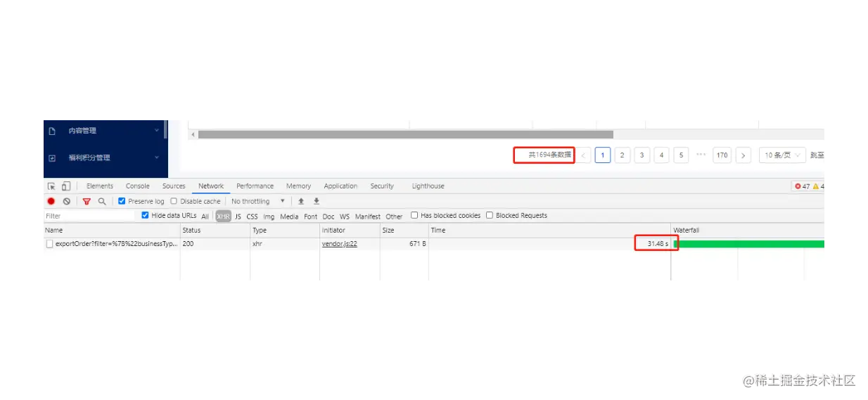Go to the Application tab
868x400 pixels.
click(340, 186)
